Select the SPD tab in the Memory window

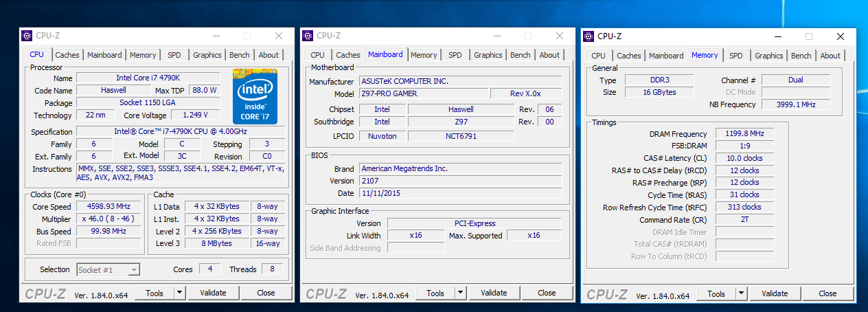tap(736, 56)
